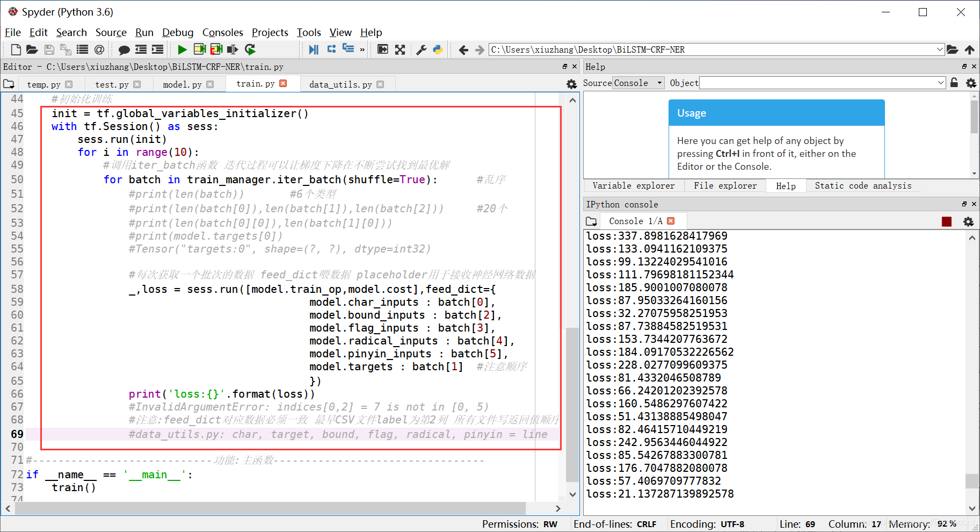Close the model.py tab
This screenshot has height=532, width=980.
point(210,84)
